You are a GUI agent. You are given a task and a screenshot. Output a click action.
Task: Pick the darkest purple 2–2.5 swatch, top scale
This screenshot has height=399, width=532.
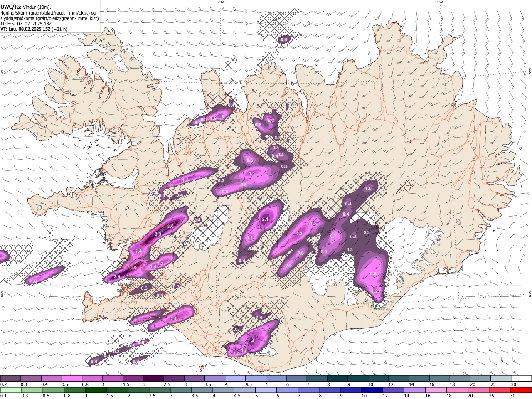tap(153, 379)
